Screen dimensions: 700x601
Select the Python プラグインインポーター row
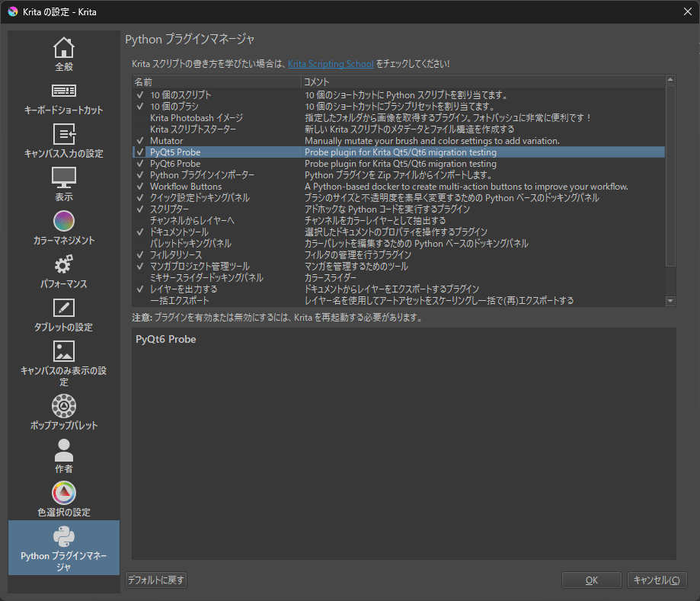coord(398,175)
